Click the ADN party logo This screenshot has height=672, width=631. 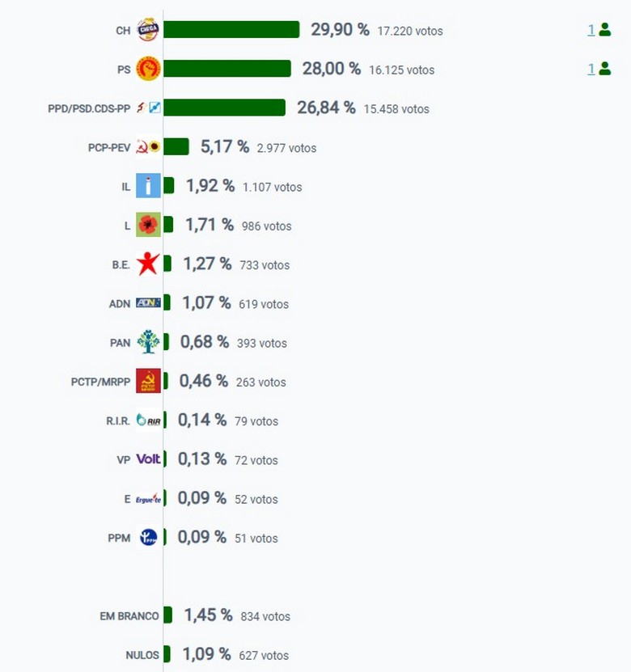tap(148, 303)
